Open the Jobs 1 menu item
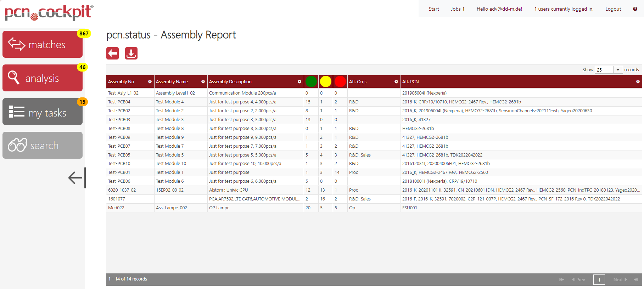 tap(458, 9)
